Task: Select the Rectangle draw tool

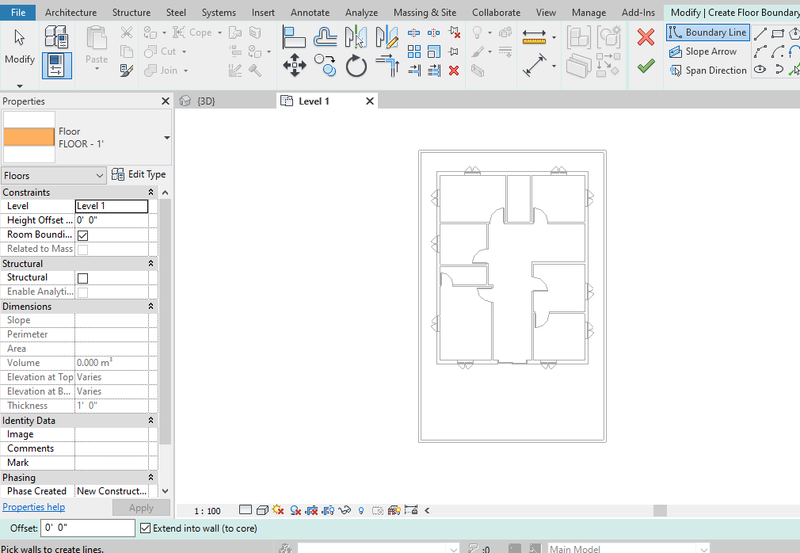Action: coord(778,34)
